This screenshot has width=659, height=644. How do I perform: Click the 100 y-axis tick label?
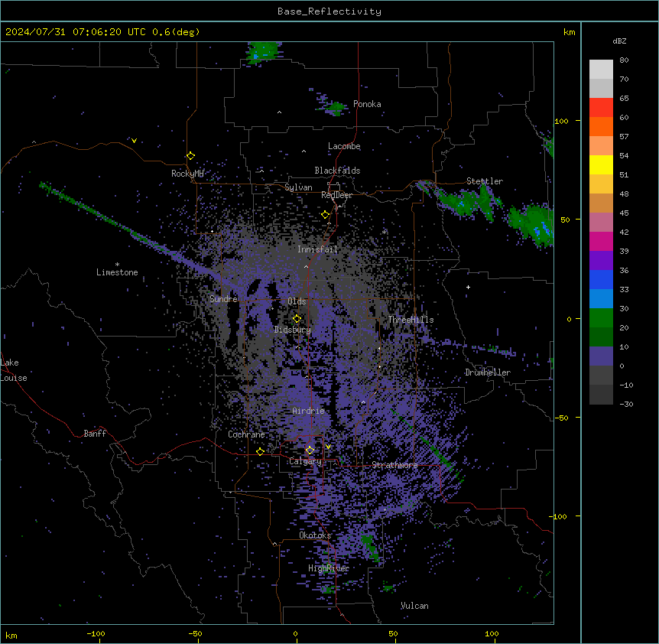coord(562,122)
